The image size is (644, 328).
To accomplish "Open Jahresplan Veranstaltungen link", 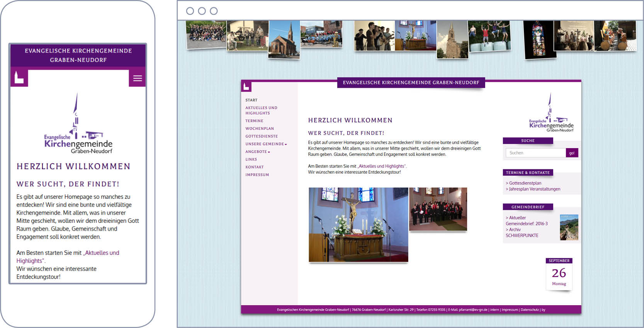I will click(x=533, y=189).
